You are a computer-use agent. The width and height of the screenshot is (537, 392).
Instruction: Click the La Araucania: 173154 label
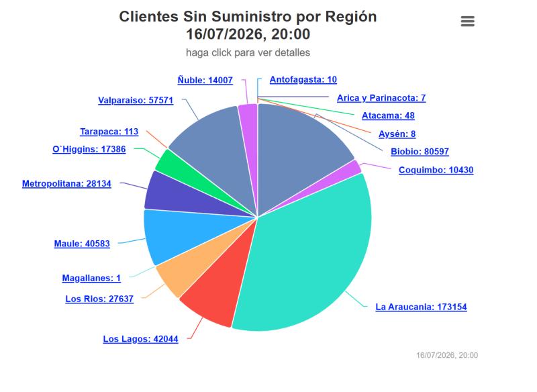pos(421,307)
